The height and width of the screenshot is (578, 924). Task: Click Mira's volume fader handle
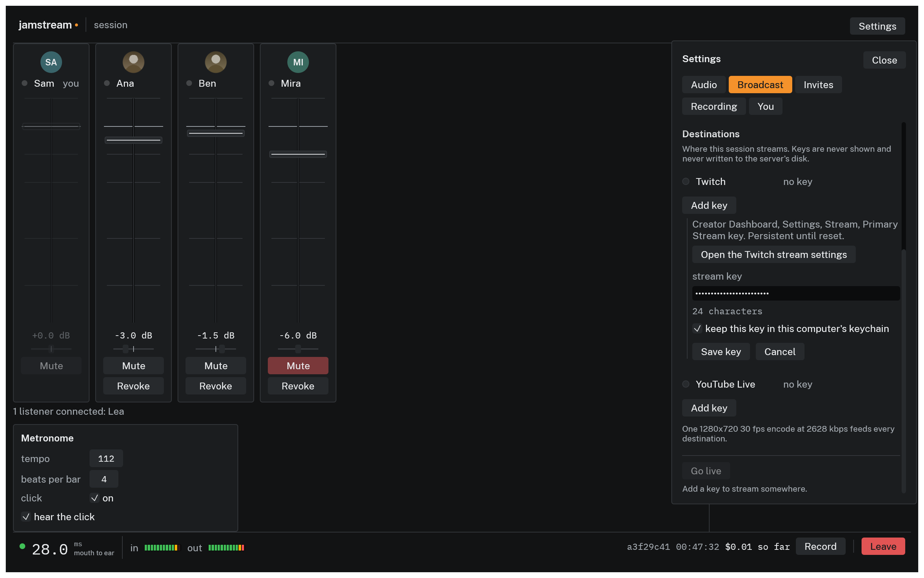[298, 154]
